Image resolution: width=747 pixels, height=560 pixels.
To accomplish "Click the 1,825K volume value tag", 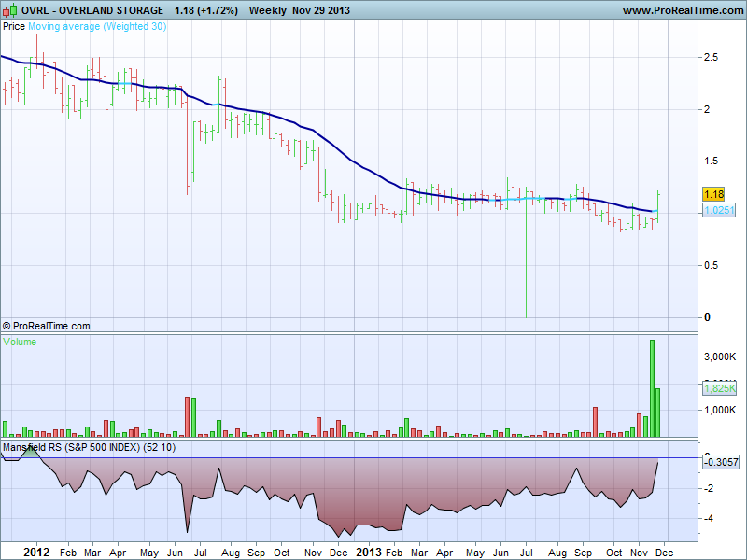I will tap(718, 388).
